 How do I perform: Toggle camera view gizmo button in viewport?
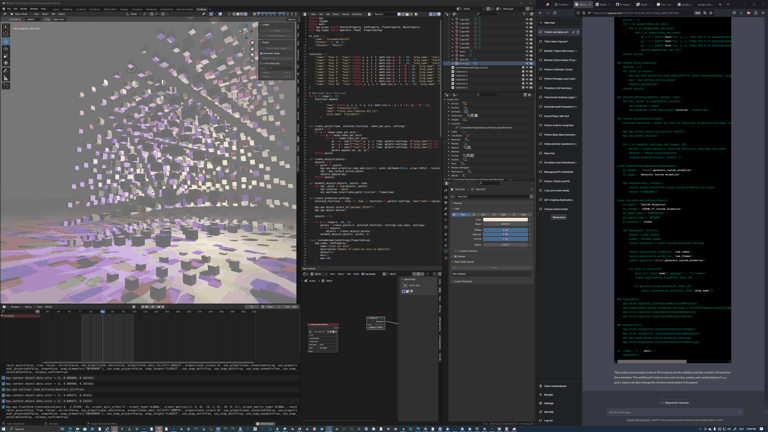(x=253, y=54)
